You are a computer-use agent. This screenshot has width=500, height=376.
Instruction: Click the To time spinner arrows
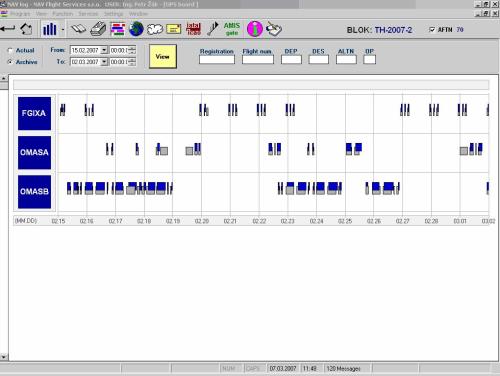pyautogui.click(x=132, y=62)
